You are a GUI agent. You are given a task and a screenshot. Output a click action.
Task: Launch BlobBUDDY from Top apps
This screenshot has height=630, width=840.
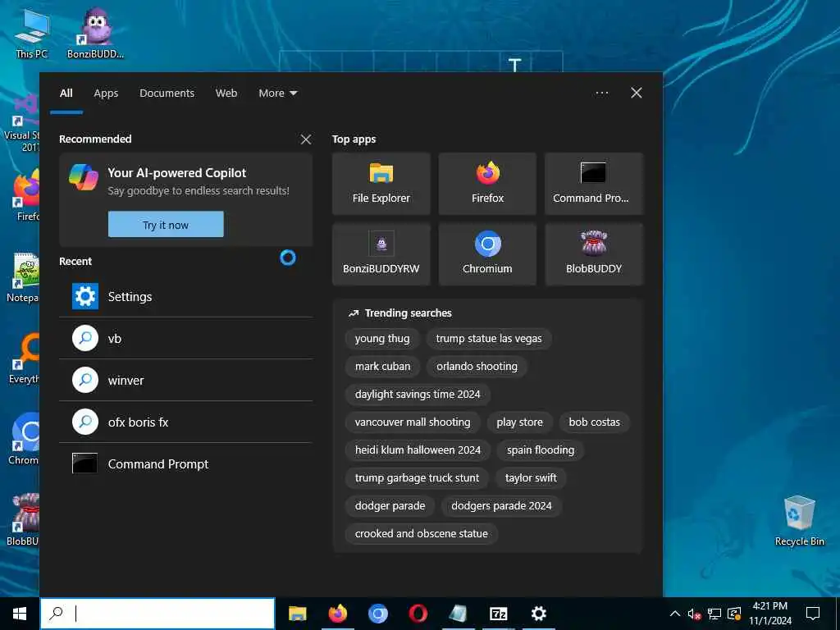tap(594, 254)
